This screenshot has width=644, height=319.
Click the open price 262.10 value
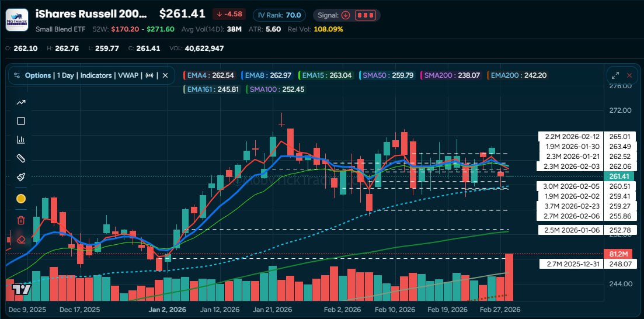point(26,48)
